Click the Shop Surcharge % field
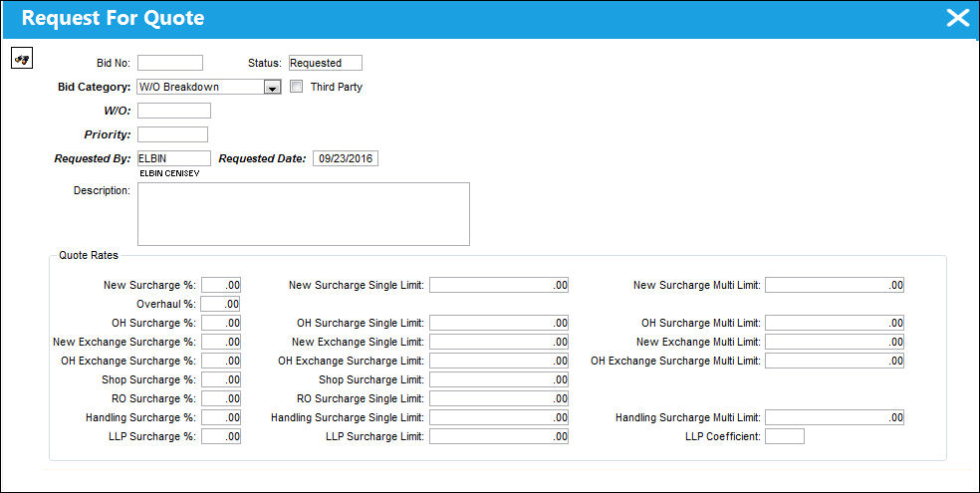This screenshot has width=980, height=493. click(221, 379)
